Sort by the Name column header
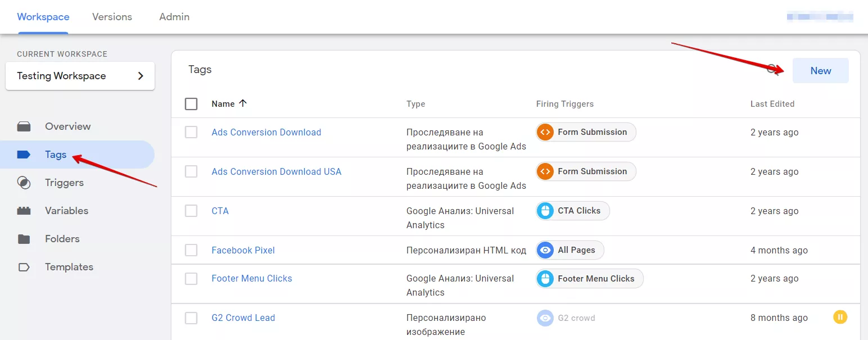 [223, 103]
